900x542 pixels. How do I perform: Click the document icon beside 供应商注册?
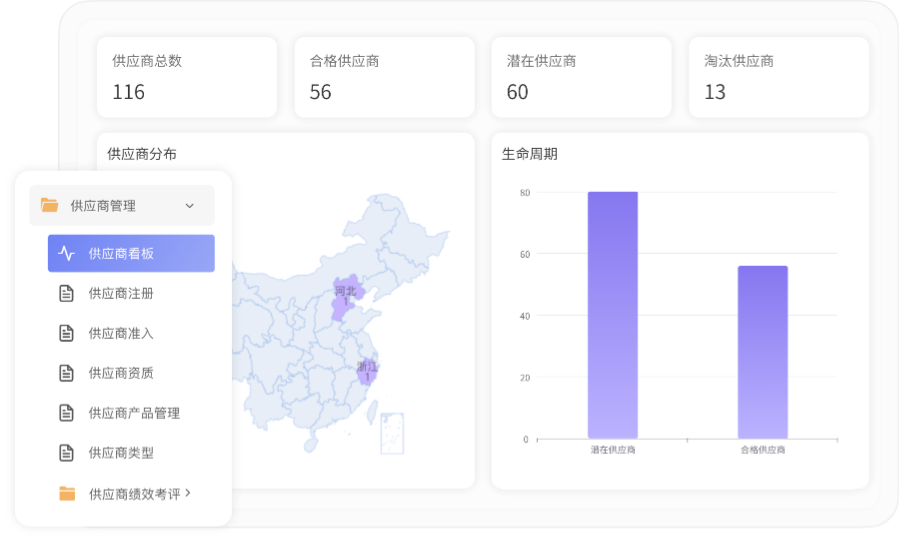(x=66, y=293)
